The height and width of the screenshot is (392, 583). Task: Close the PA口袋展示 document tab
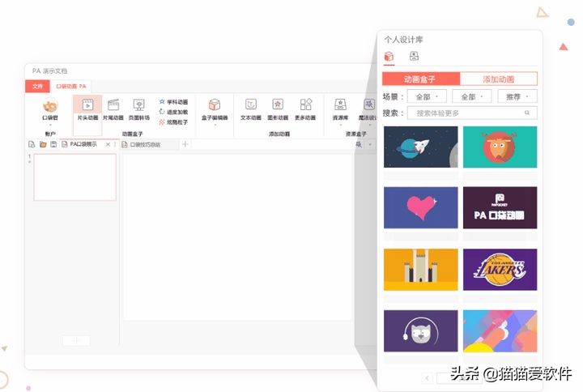(x=108, y=144)
